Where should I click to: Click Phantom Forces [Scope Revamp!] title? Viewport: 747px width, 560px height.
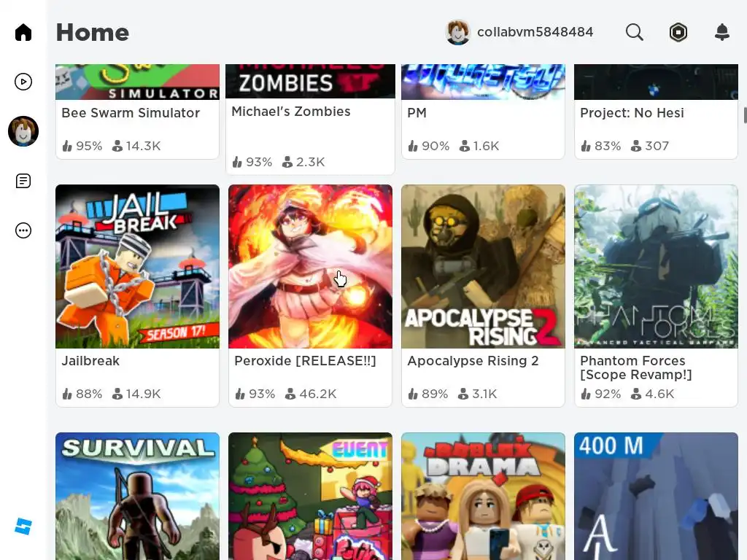[x=636, y=367]
